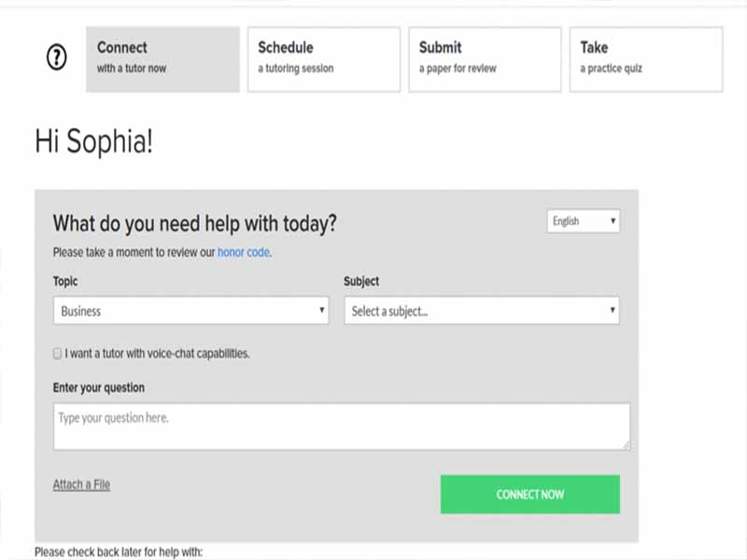The width and height of the screenshot is (747, 560).
Task: Click the Attach a File link
Action: (81, 484)
